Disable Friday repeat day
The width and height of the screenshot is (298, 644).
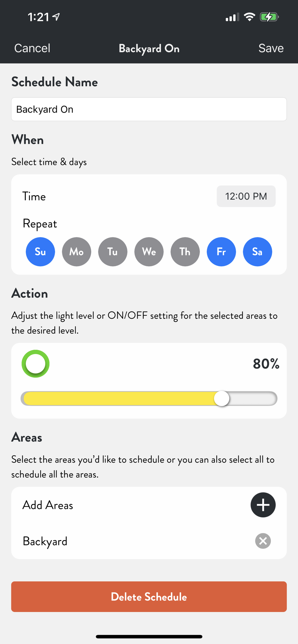click(x=221, y=251)
